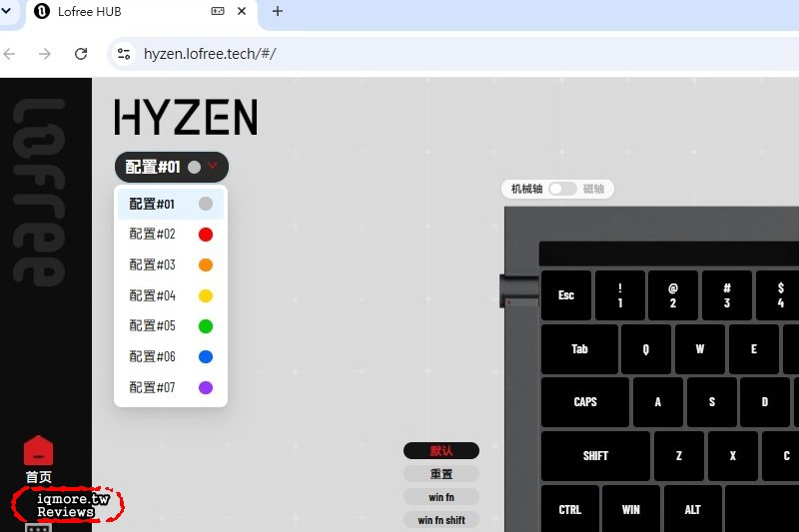This screenshot has height=532, width=799.
Task: Click the blue color dot of 配置#06
Action: coord(206,357)
